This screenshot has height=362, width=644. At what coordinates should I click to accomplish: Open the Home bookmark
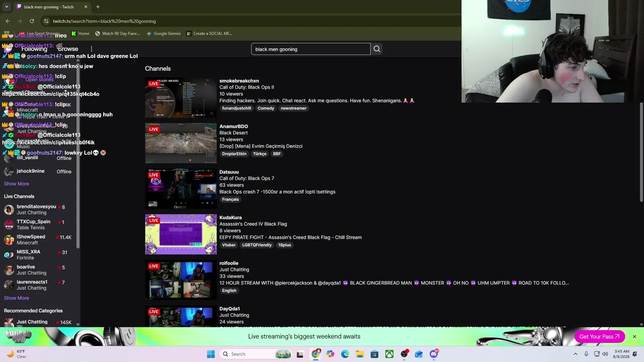pos(80,34)
